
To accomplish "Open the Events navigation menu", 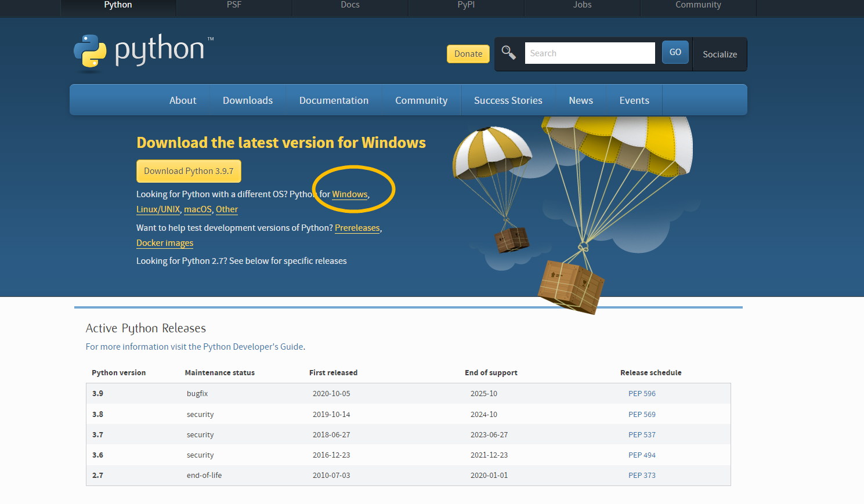I will pos(634,100).
